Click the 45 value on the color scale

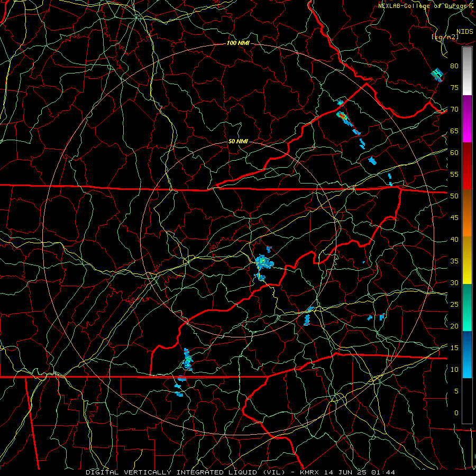pyautogui.click(x=454, y=218)
